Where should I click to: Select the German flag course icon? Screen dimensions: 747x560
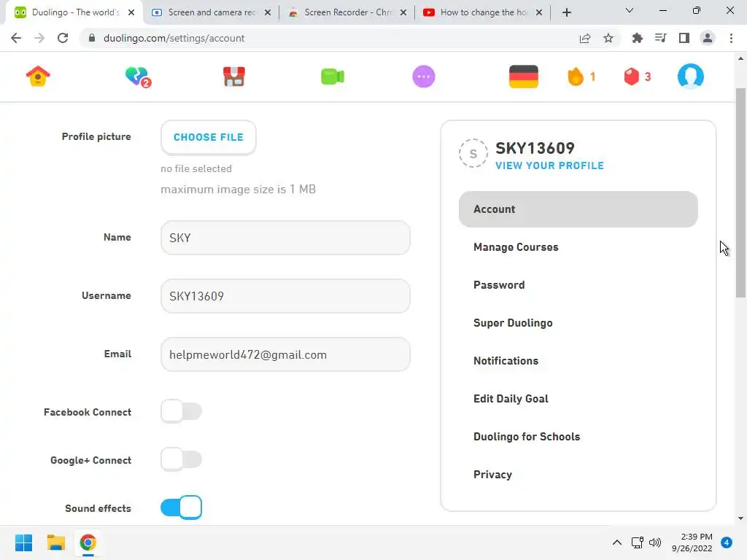524,77
